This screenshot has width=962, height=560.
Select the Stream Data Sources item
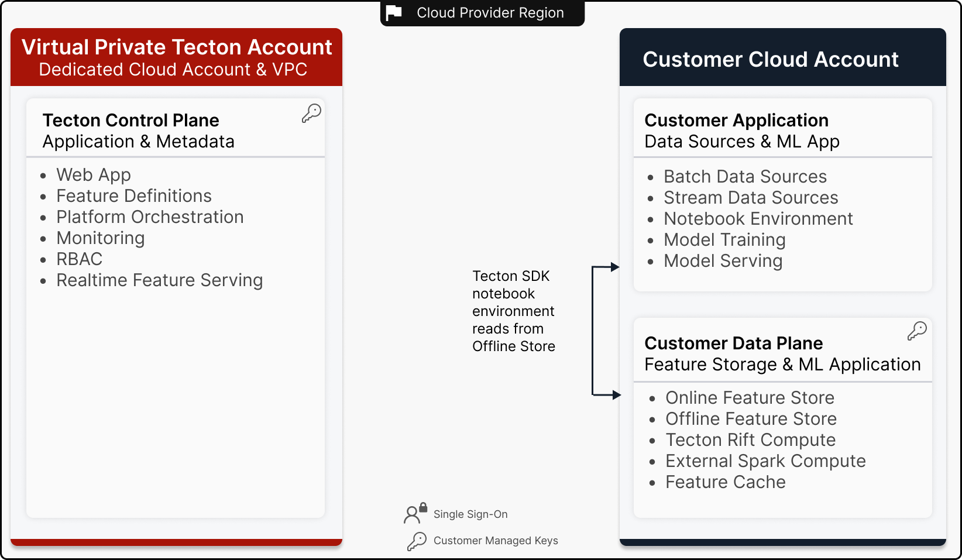751,198
